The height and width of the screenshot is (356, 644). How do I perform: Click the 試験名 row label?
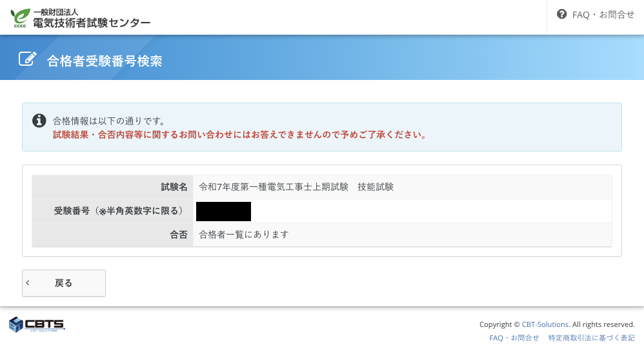(x=174, y=187)
